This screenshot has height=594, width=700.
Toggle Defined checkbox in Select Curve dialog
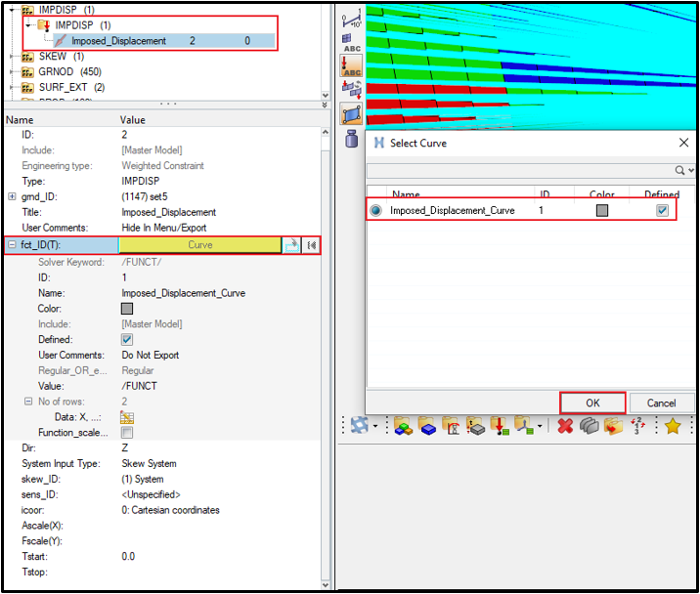tap(662, 211)
